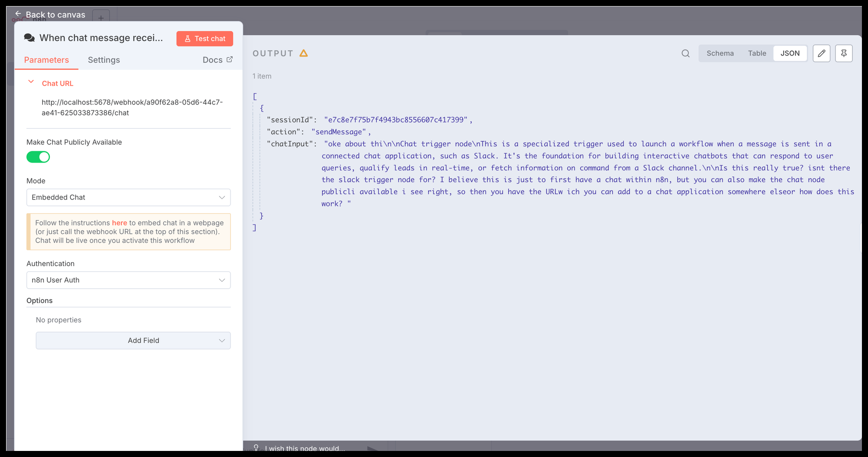Screen dimensions: 868x457
Task: Collapse the Chat URL section chevron
Action: point(31,82)
